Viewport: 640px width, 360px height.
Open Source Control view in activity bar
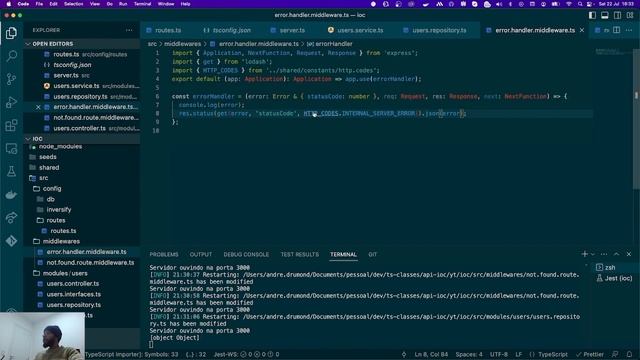click(11, 79)
